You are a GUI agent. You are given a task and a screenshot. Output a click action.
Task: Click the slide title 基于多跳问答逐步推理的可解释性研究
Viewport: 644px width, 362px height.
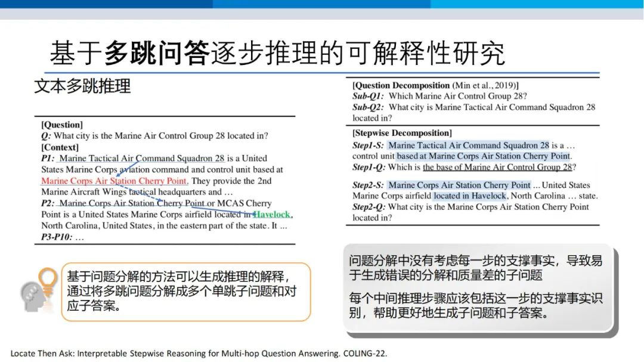click(x=277, y=53)
